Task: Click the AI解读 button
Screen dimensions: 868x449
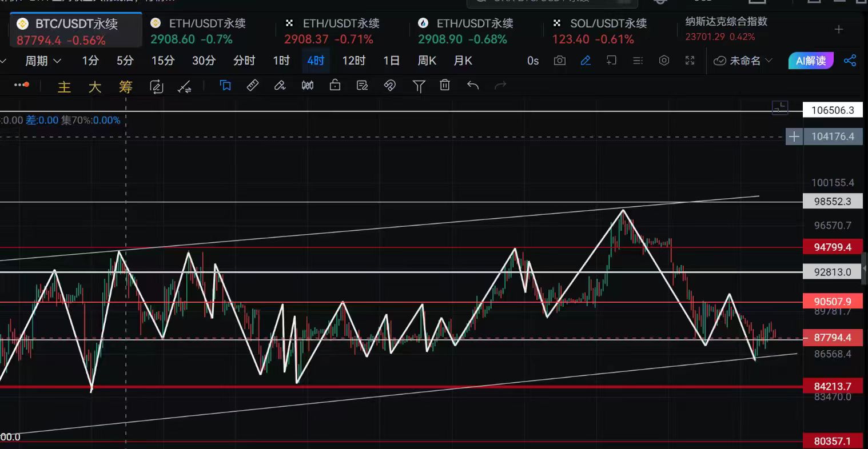Action: (810, 61)
